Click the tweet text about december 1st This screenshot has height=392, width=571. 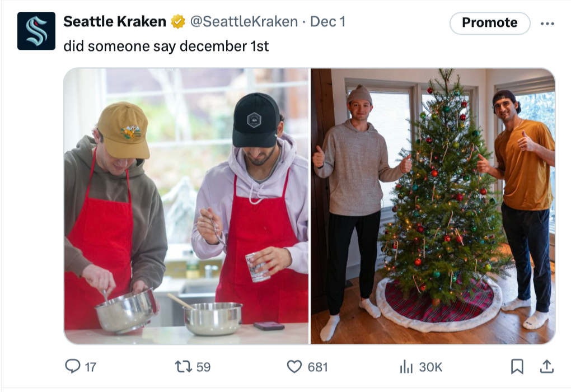click(x=166, y=46)
